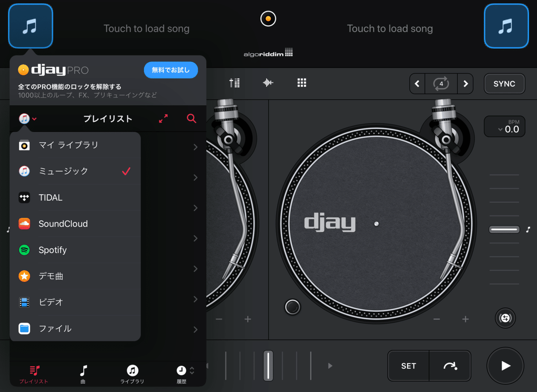
Task: Nudge right deck pitch down with minus
Action: [437, 319]
